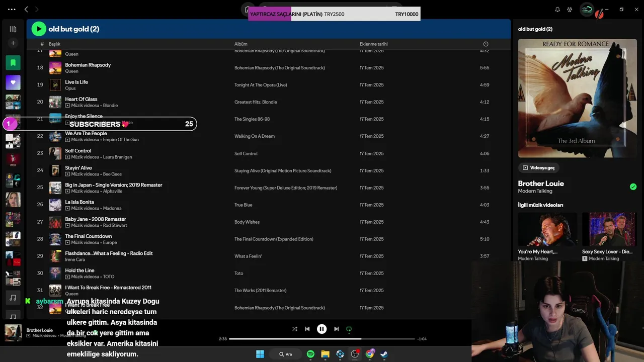Open the Greatest Hits: Blondie album

(x=256, y=102)
